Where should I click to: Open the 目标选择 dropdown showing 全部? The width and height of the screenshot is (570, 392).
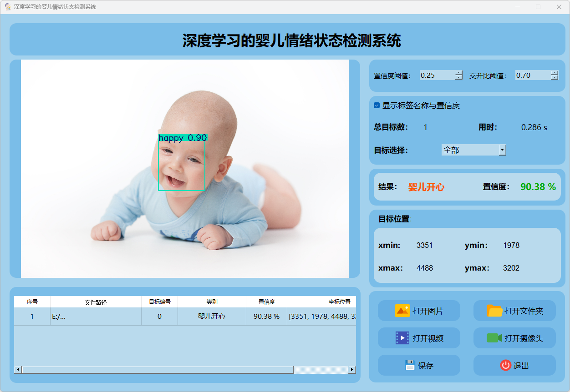[502, 150]
